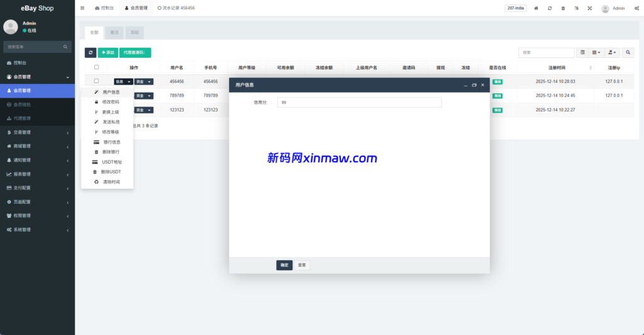
Task: Open 资金 dropdown for user 456456
Action: pyautogui.click(x=144, y=82)
